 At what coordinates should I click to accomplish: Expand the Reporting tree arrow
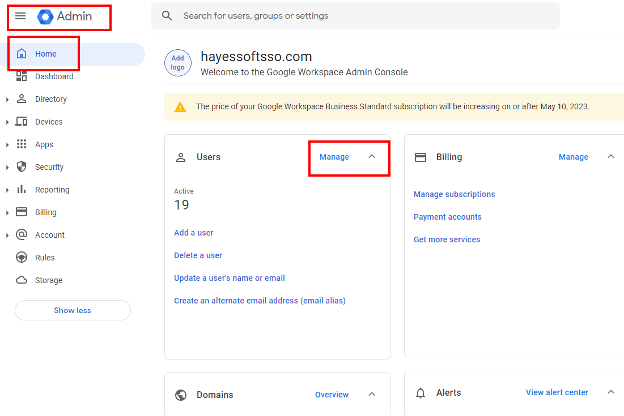pyautogui.click(x=7, y=190)
